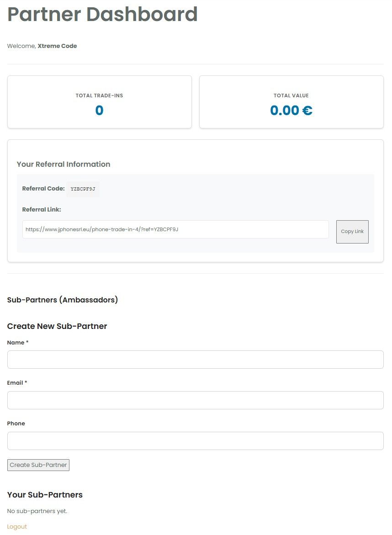Click the 'TOTAL VALUE' card label

click(x=291, y=95)
